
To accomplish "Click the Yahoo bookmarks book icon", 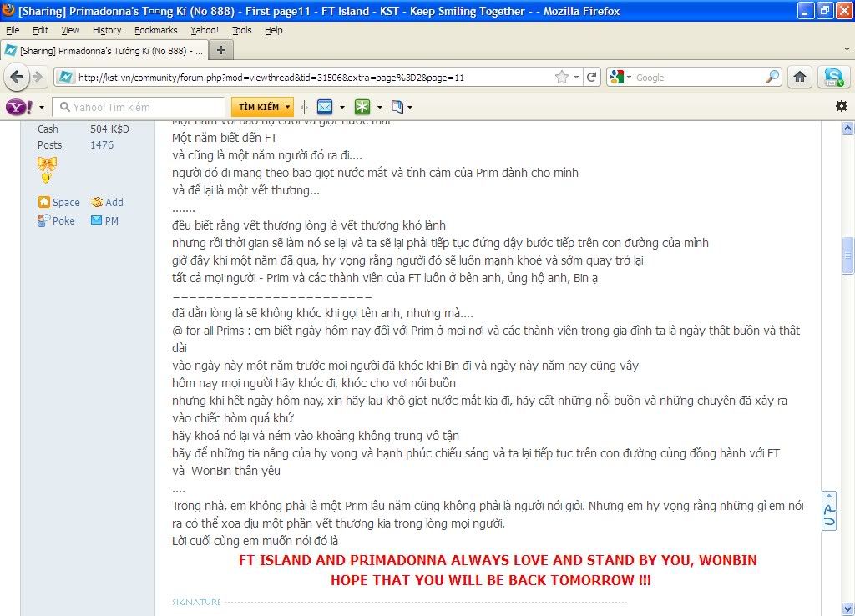I will 397,107.
